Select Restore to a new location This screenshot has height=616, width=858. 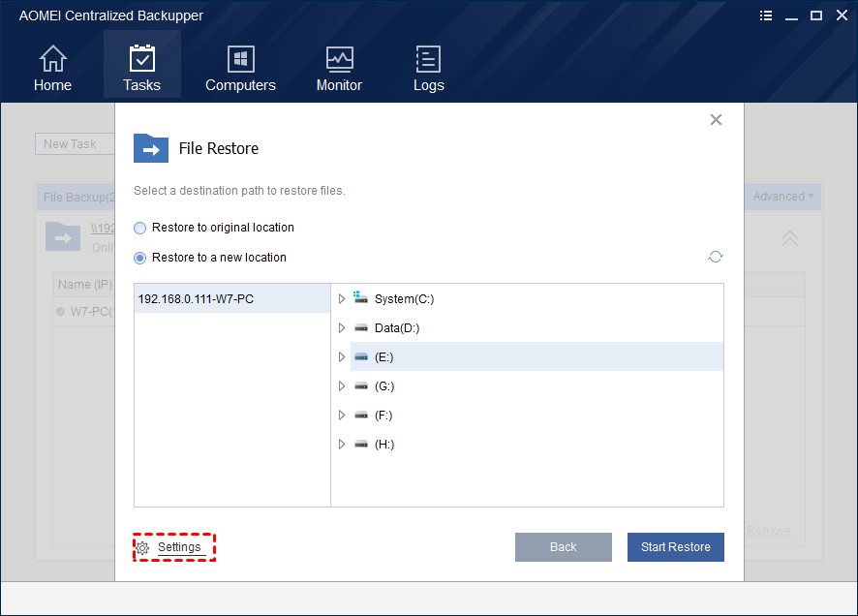(x=140, y=258)
